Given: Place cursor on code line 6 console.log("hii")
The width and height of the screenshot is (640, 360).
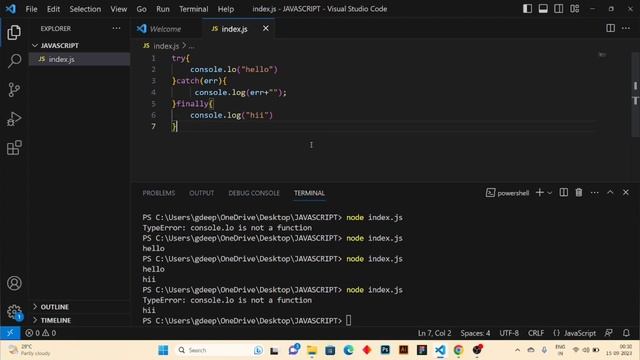Looking at the screenshot, I should point(231,115).
